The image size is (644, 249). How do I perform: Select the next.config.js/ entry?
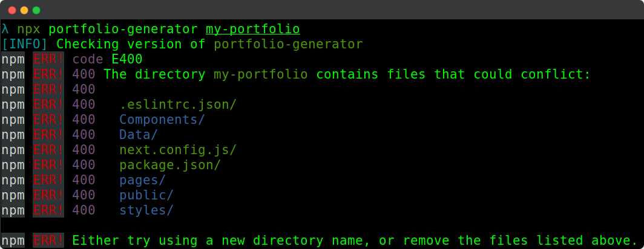point(178,150)
